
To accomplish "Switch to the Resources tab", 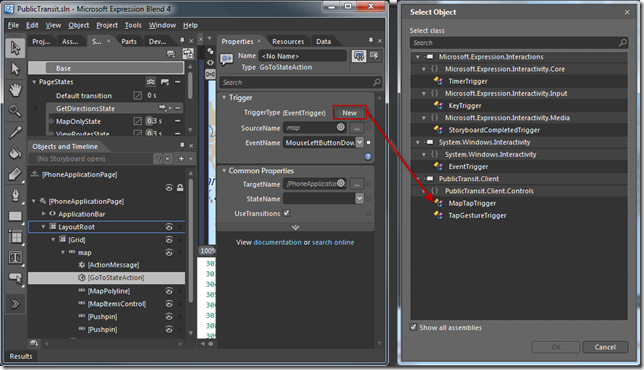I will [x=288, y=41].
